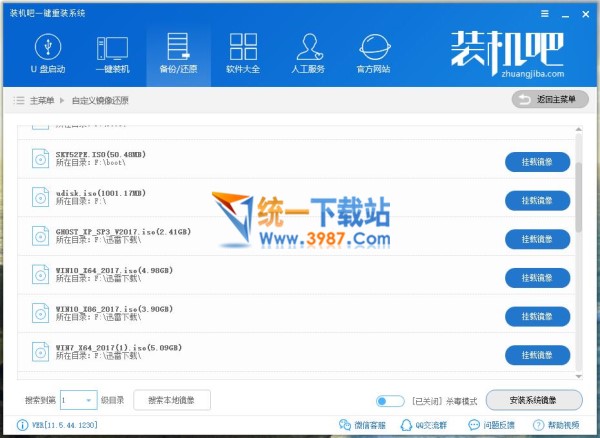600x438 pixels.
Task: Open QQ交流群 link
Action: coord(423,425)
